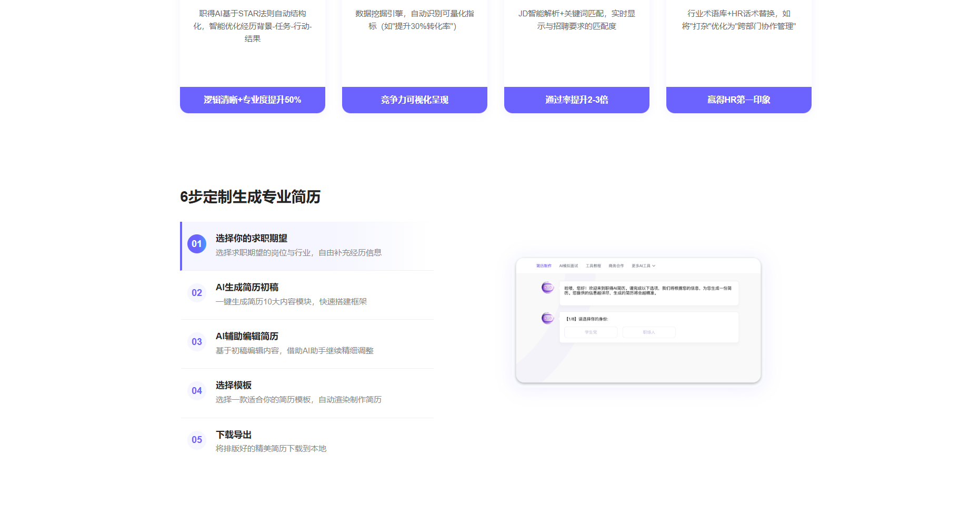Click the robot avatar beside the welcome message
The image size is (980, 523).
coord(547,288)
